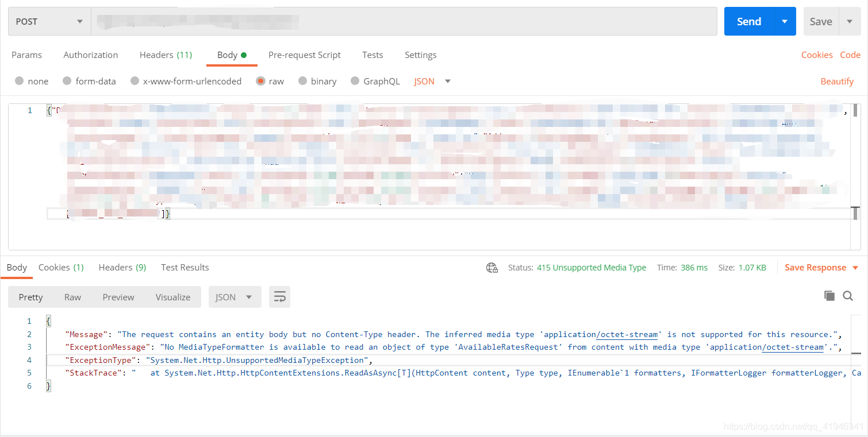Click line number 1 in the response gutter
Screen dimensions: 868x437
(x=29, y=321)
